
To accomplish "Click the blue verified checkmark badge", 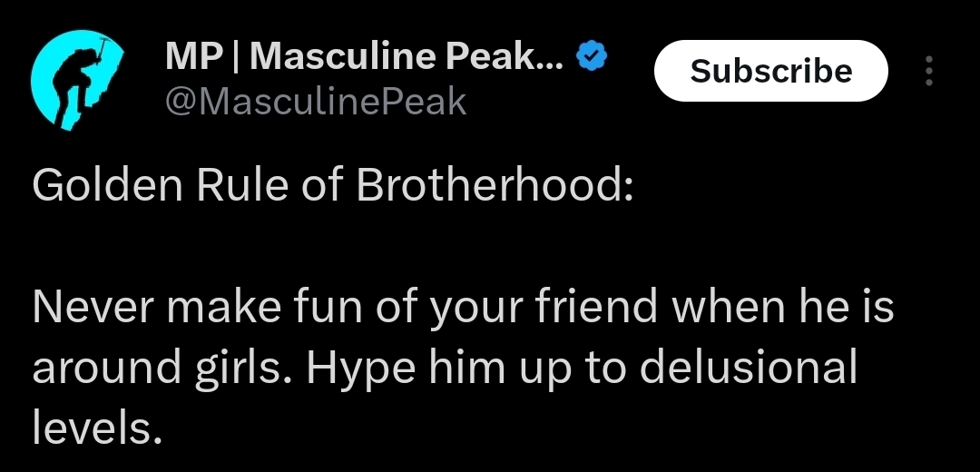I will click(592, 55).
